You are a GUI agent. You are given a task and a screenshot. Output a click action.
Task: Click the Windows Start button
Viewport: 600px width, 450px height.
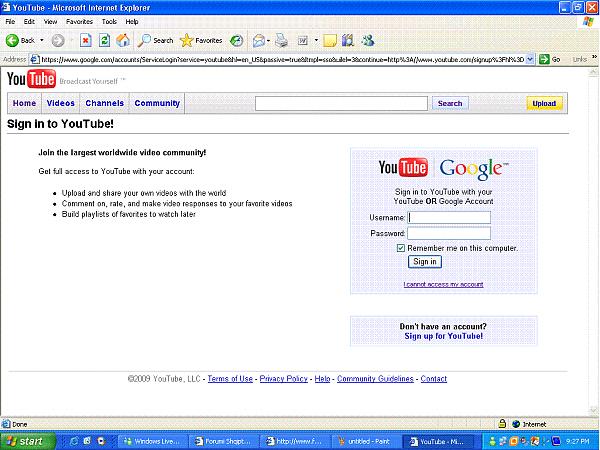coord(27,441)
